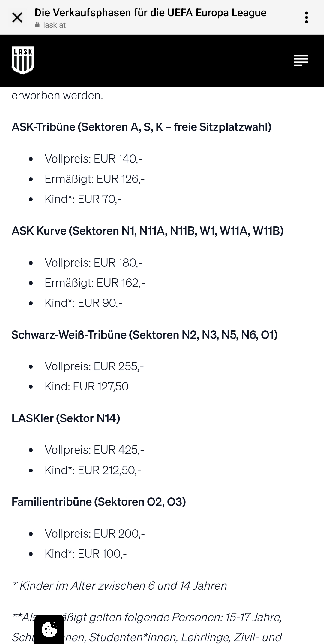The width and height of the screenshot is (324, 644).
Task: Tap the Vollpreis EUR 425 list item
Action: coord(94,450)
